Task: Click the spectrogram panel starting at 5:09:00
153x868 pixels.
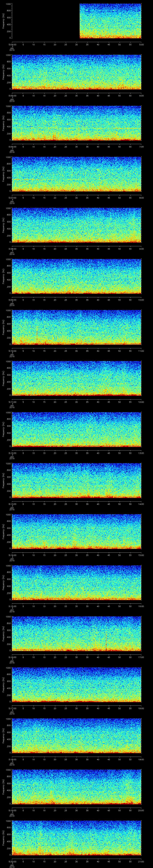Action: [77, 276]
